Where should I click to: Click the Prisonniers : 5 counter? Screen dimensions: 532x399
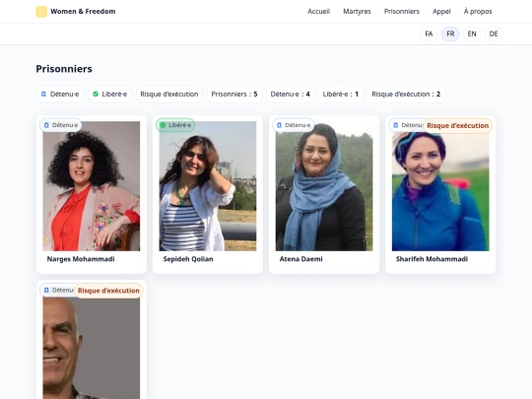(x=234, y=94)
